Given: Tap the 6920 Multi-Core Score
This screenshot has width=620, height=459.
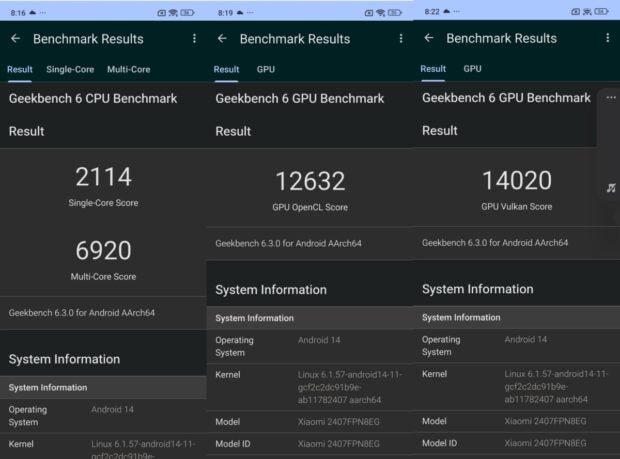Looking at the screenshot, I should pos(103,250).
